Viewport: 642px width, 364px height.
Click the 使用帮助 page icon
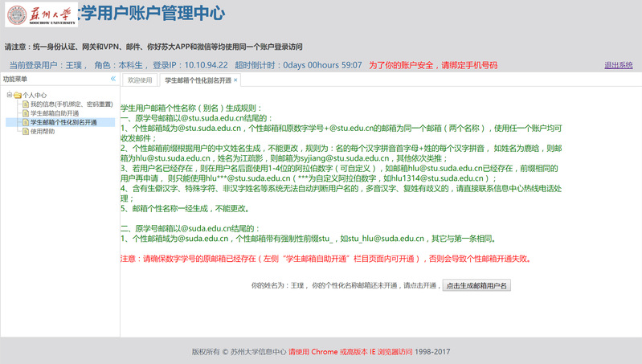(x=25, y=131)
